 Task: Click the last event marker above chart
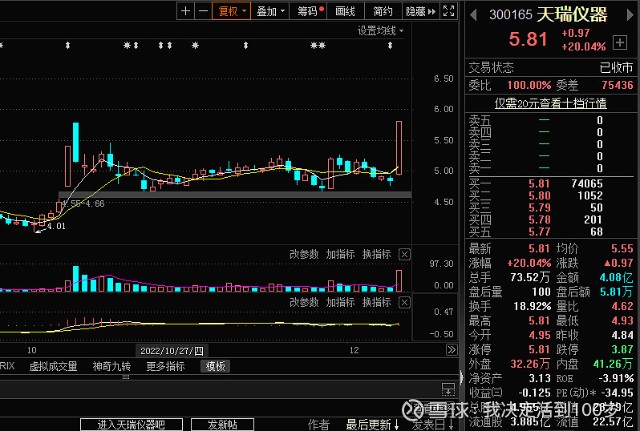coord(390,45)
